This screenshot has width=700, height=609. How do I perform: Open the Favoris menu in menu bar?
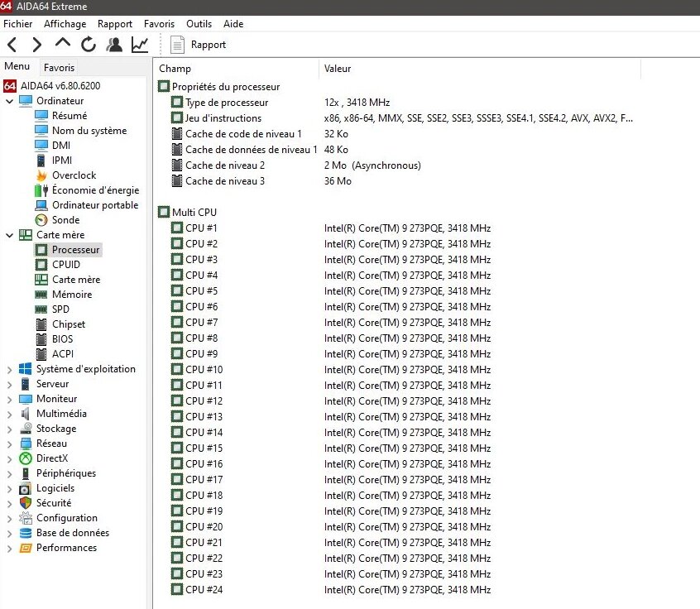(x=159, y=24)
